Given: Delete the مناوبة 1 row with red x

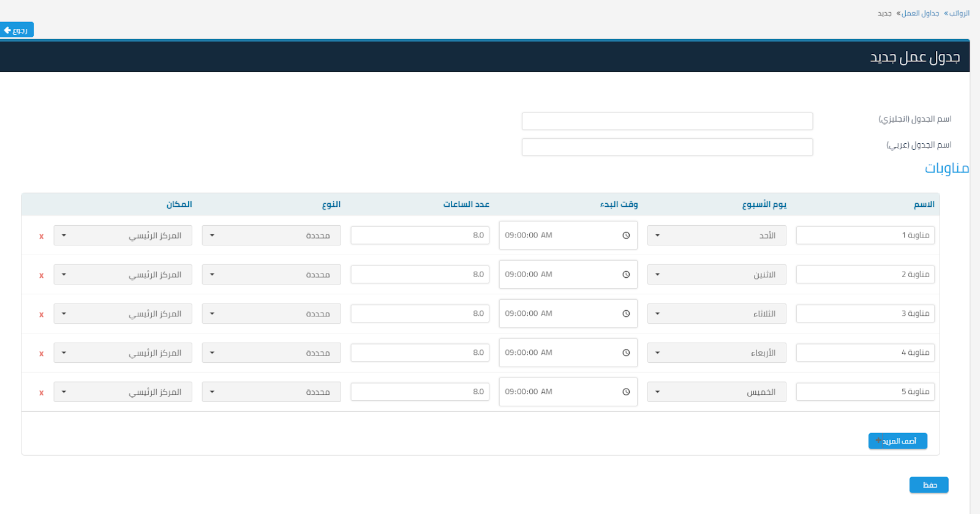Looking at the screenshot, I should click(42, 236).
